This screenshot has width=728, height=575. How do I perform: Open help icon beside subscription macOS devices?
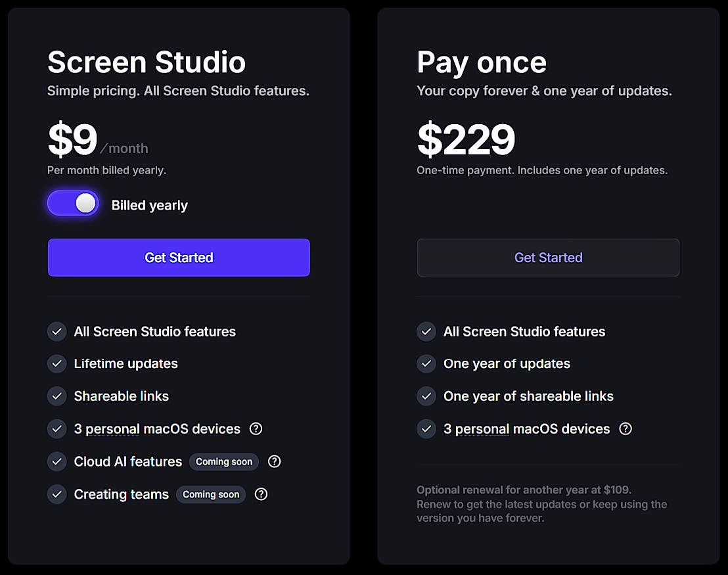tap(256, 429)
